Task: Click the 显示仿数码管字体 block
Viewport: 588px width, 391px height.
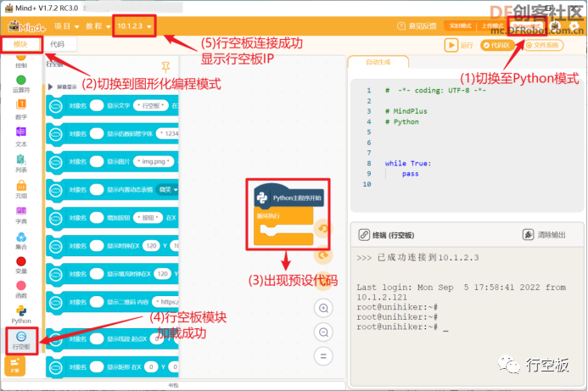Action: tap(113, 134)
